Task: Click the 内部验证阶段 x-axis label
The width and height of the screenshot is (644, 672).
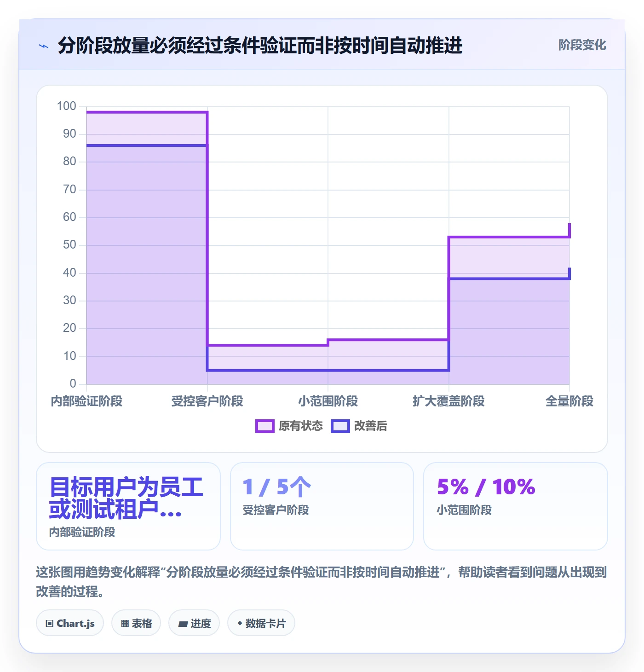Action: coord(86,401)
